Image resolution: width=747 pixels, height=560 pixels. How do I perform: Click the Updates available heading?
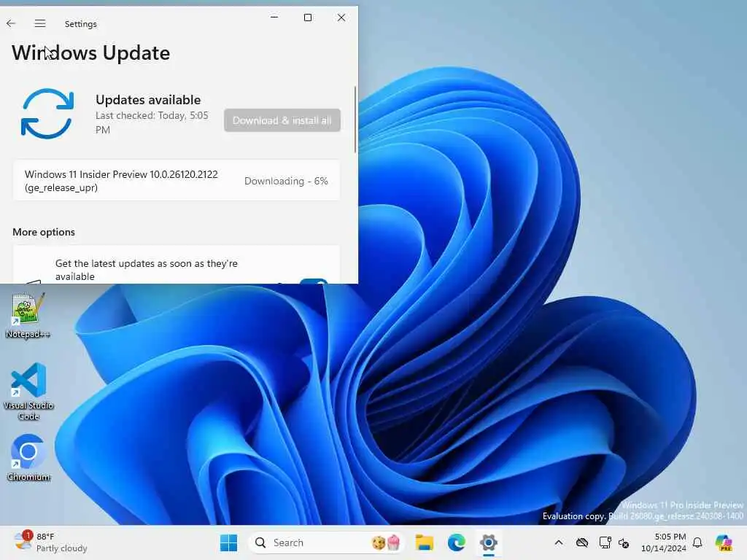point(148,99)
